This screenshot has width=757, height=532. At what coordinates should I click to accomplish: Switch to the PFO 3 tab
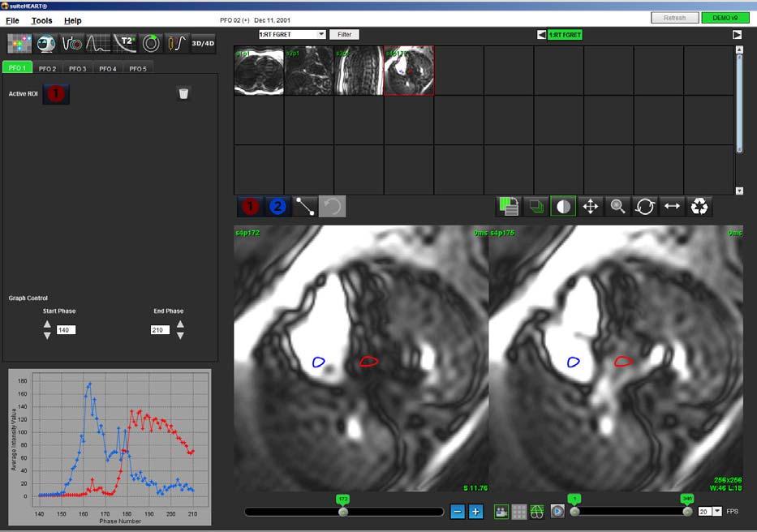(x=77, y=69)
